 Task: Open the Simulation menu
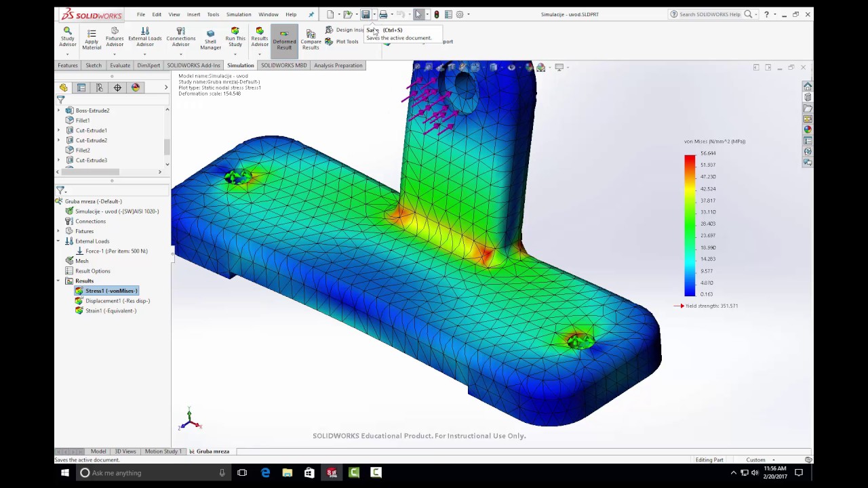coord(239,14)
